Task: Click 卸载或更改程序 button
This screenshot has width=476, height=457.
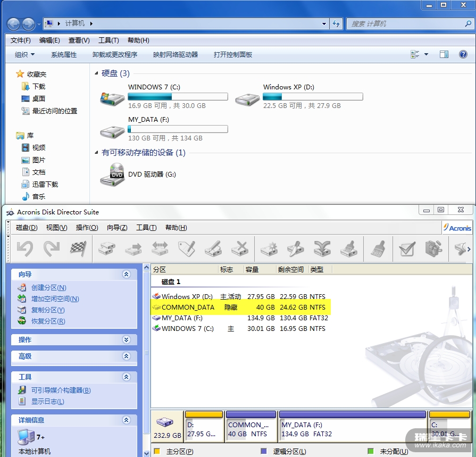Action: (x=115, y=55)
